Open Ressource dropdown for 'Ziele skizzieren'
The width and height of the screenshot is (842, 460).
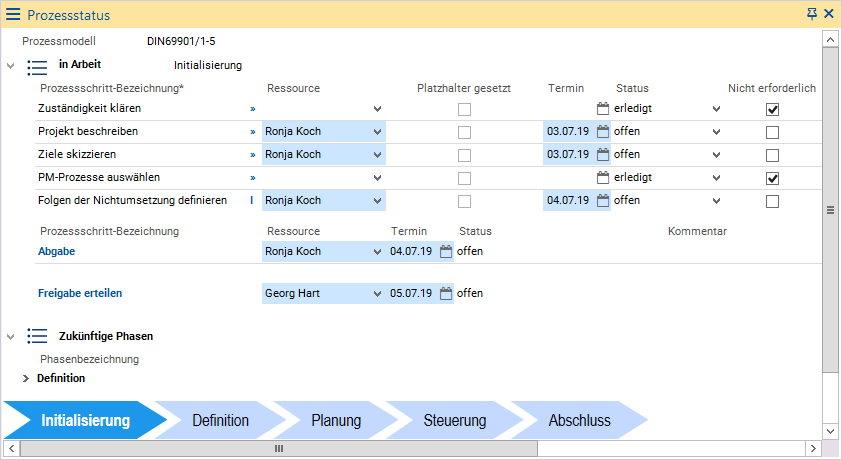[x=378, y=155]
